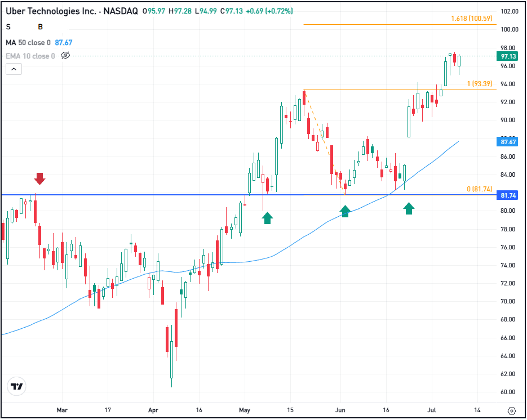Click the TradingView logo icon
The height and width of the screenshot is (420, 527).
pos(16,386)
